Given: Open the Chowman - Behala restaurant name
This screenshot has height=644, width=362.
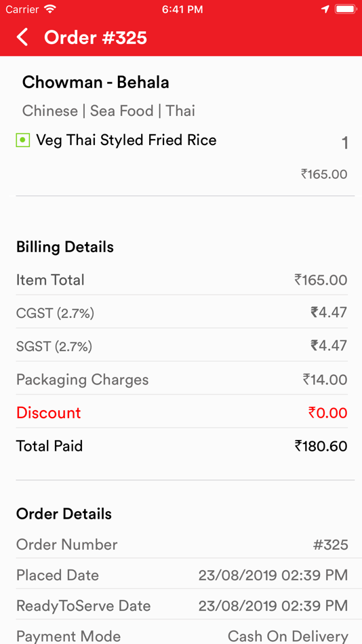Looking at the screenshot, I should [96, 83].
